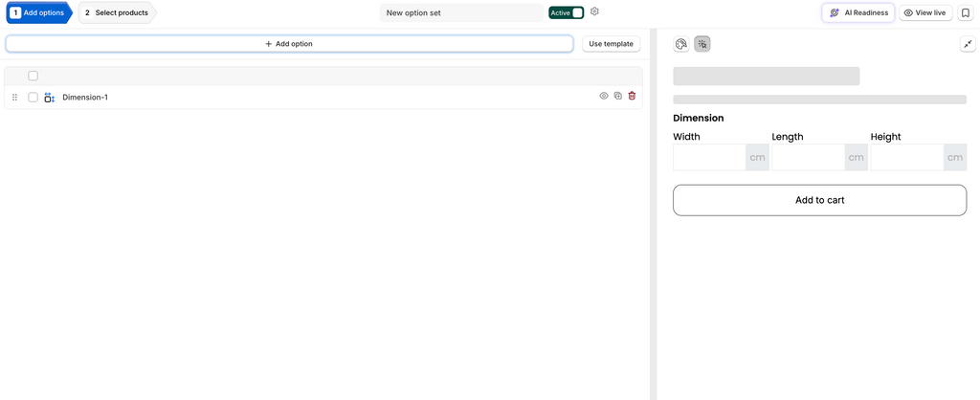This screenshot has width=980, height=400.
Task: Check the select-all header checkbox
Action: (x=33, y=76)
